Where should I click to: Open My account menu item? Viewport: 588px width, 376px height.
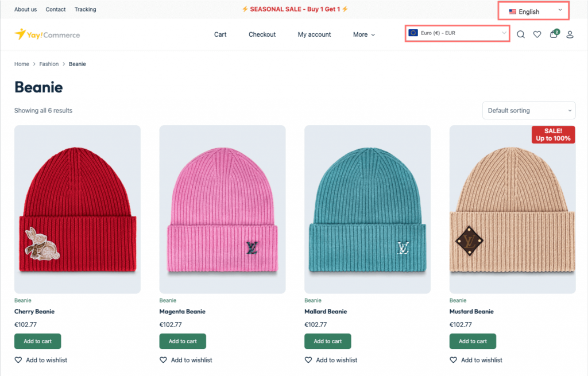[x=314, y=34]
